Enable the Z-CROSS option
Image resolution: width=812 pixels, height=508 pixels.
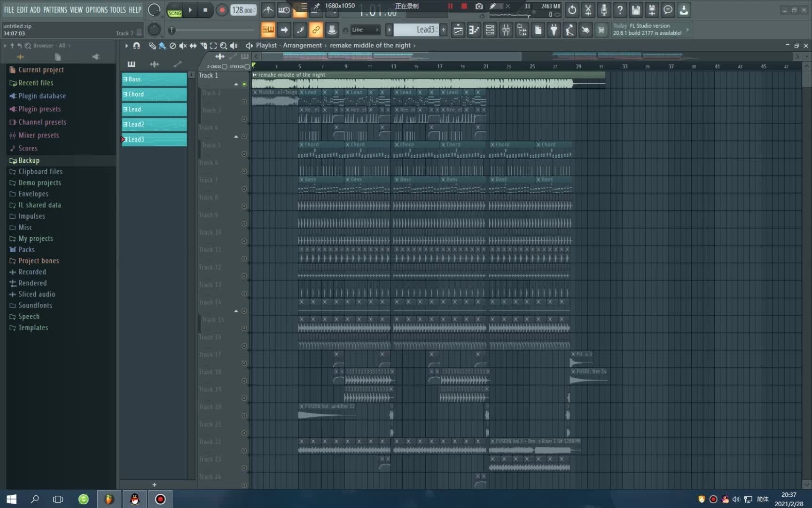pos(217,66)
